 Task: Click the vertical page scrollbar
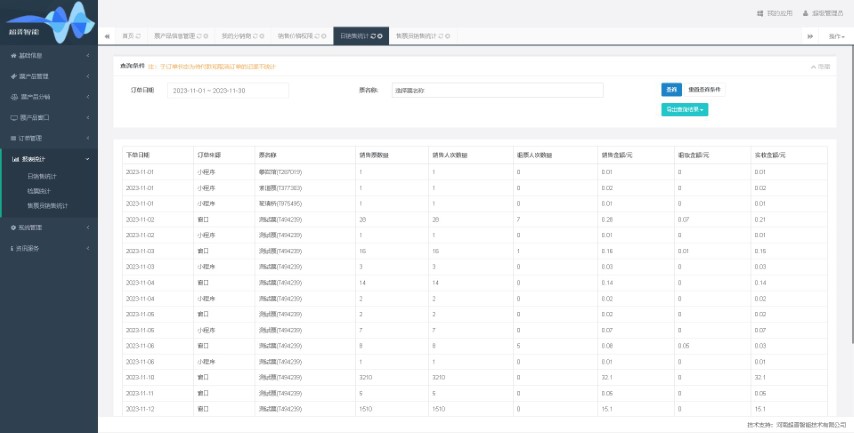coord(851,196)
